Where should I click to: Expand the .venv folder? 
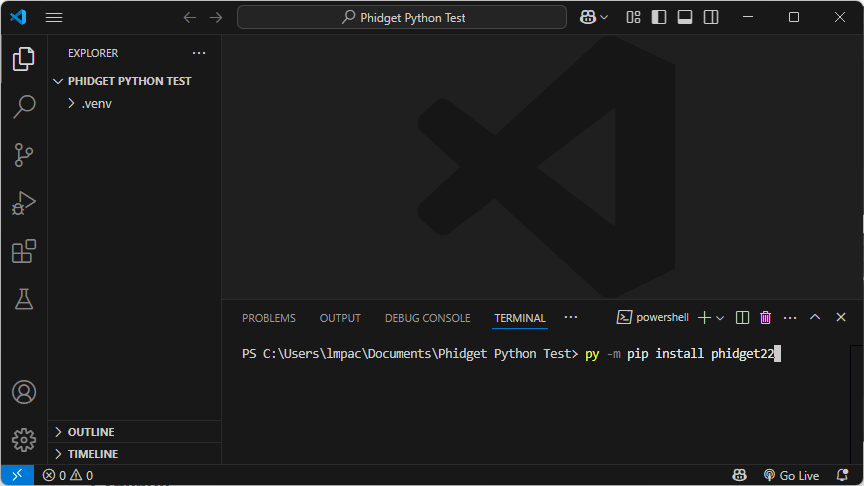(x=135, y=104)
